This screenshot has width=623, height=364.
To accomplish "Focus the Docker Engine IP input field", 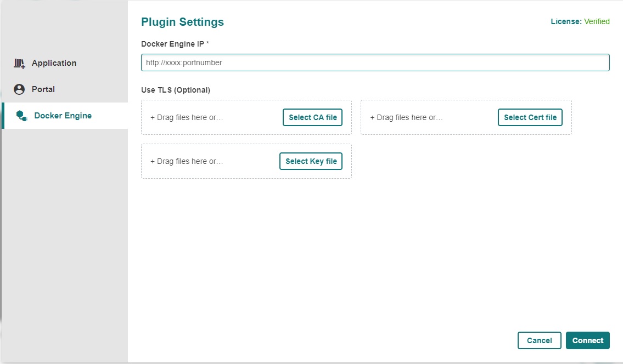I will (x=375, y=62).
